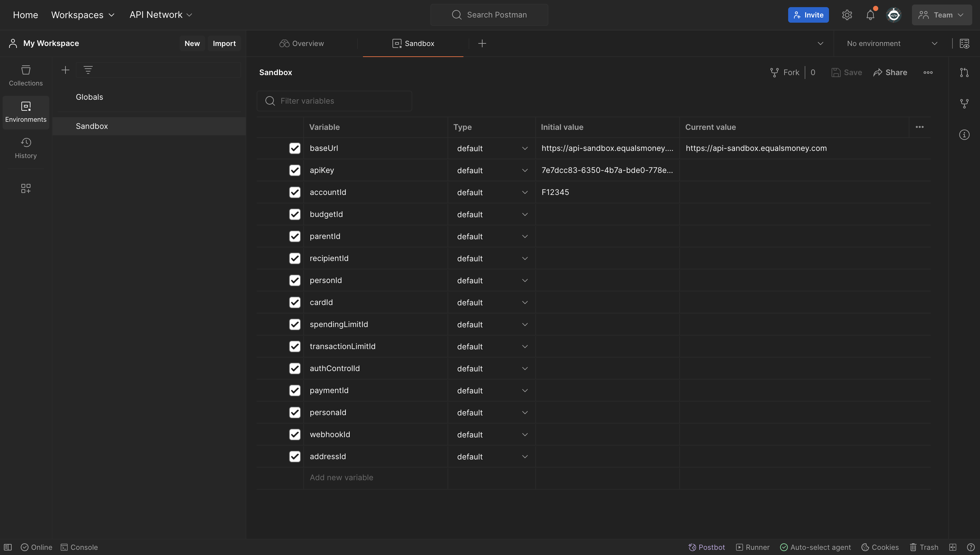Viewport: 980px width, 555px height.
Task: Open the Type dropdown for accountId
Action: click(x=491, y=192)
